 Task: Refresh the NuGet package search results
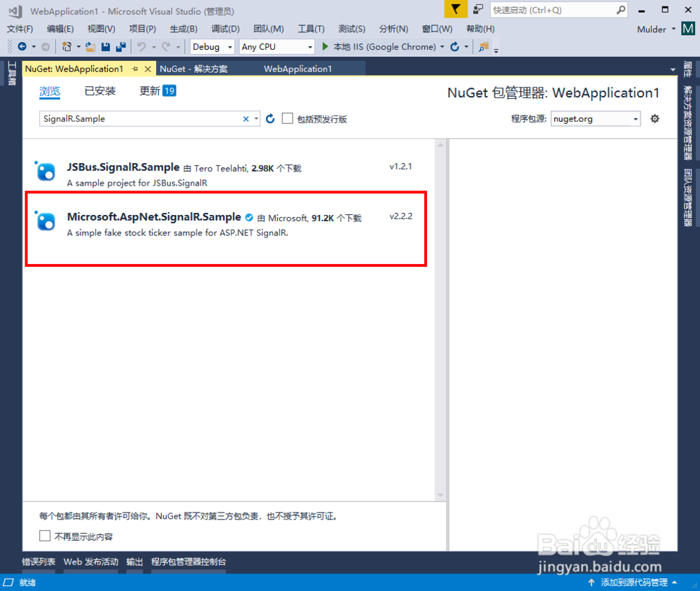point(270,118)
